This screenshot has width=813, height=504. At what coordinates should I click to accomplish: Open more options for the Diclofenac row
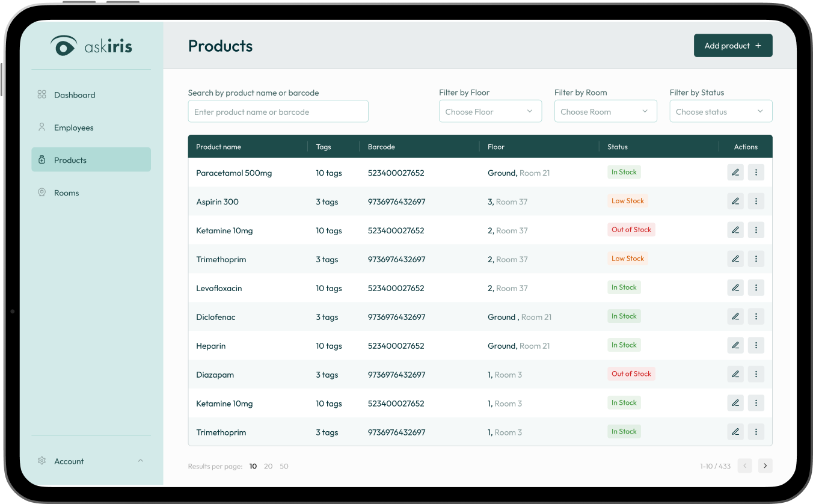(756, 317)
